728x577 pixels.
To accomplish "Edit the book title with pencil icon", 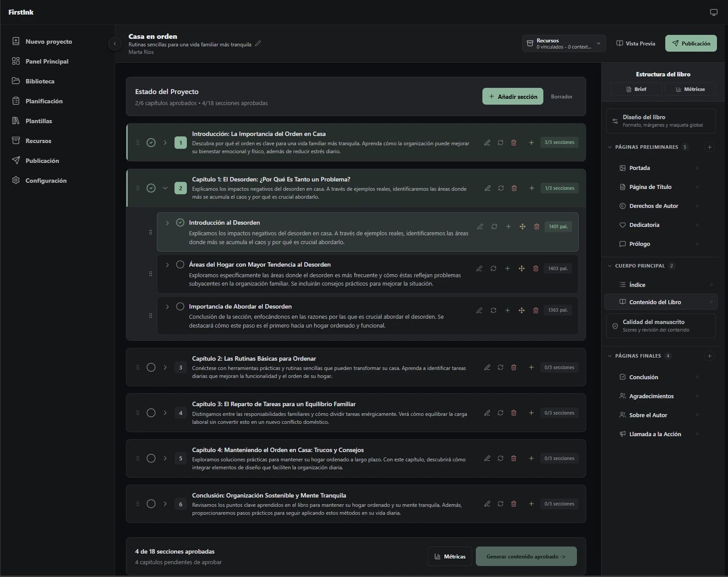I will [x=258, y=43].
